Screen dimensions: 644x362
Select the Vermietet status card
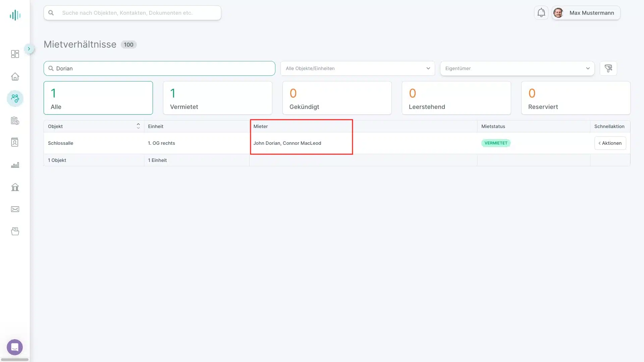tap(218, 98)
